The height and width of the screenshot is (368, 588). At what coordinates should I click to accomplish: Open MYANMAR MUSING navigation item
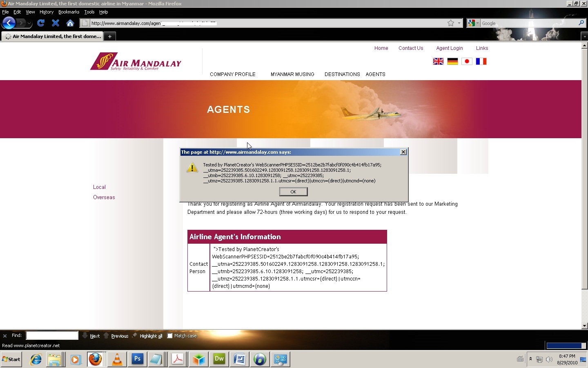292,74
